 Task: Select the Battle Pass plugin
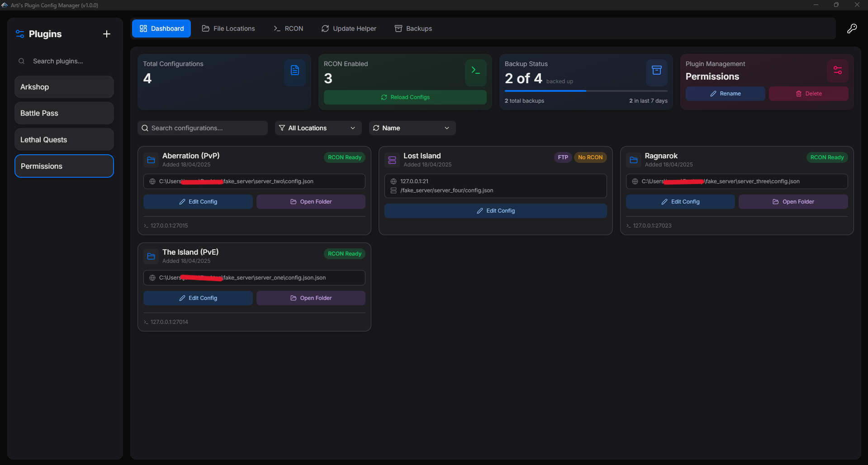(64, 113)
